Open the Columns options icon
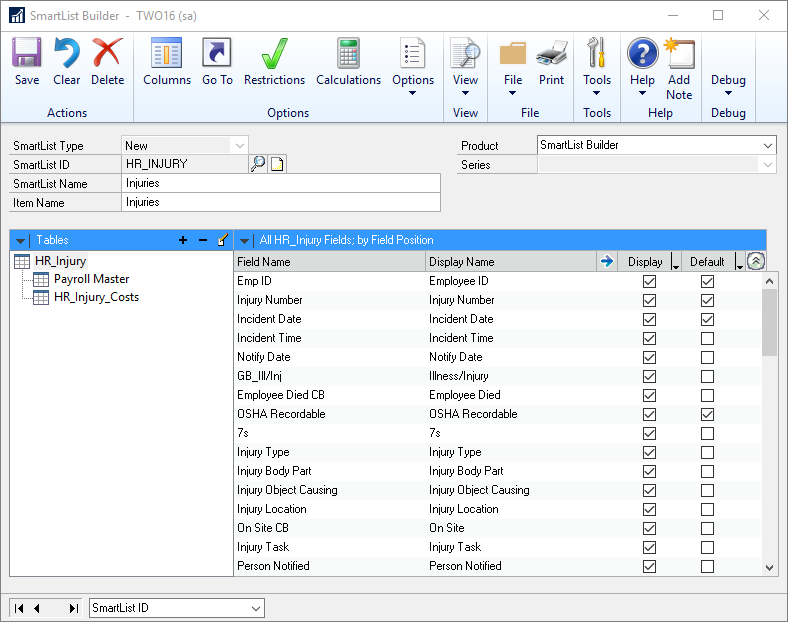Image resolution: width=788 pixels, height=622 pixels. point(166,53)
